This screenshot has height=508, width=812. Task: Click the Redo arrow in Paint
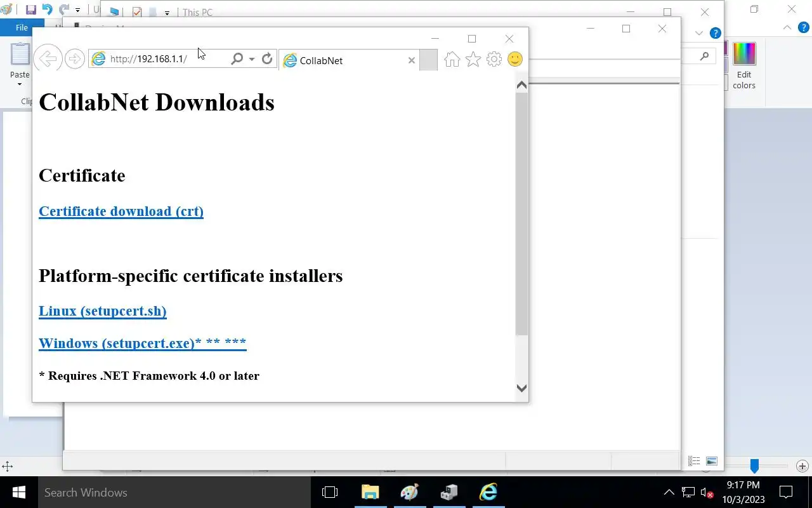[x=63, y=10]
